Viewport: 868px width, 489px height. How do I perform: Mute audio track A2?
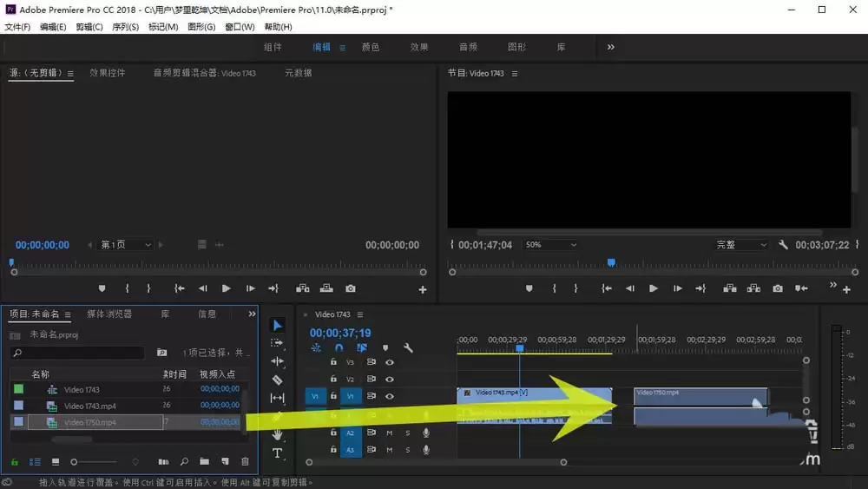(389, 433)
